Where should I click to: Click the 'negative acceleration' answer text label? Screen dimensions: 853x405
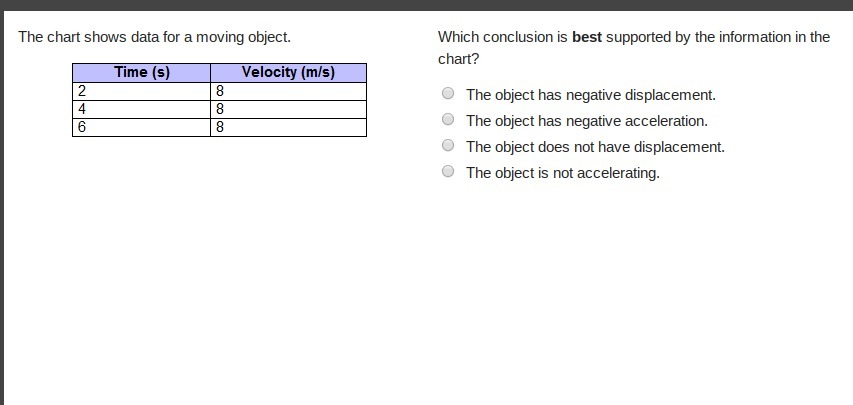click(x=587, y=121)
